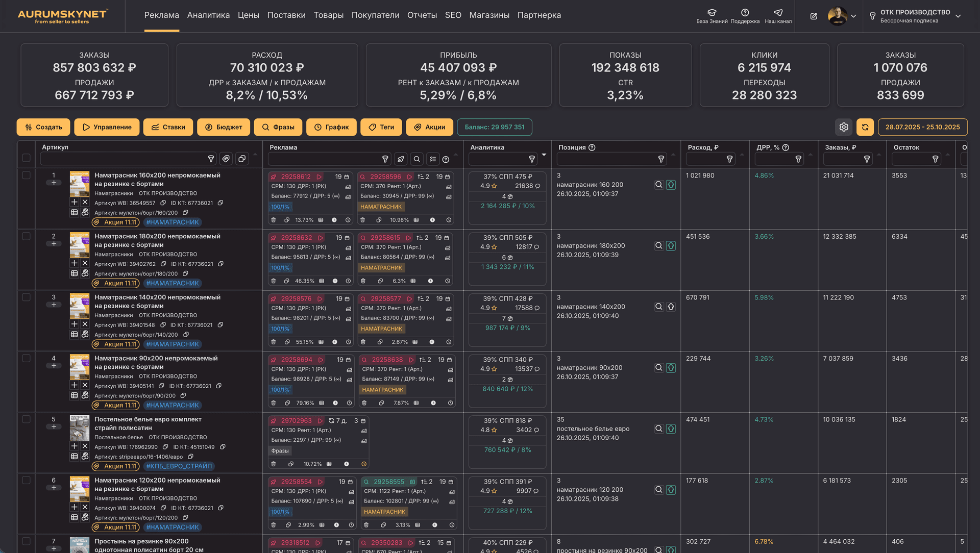This screenshot has height=553, width=980.
Task: Open the Партнерка tab
Action: 539,15
